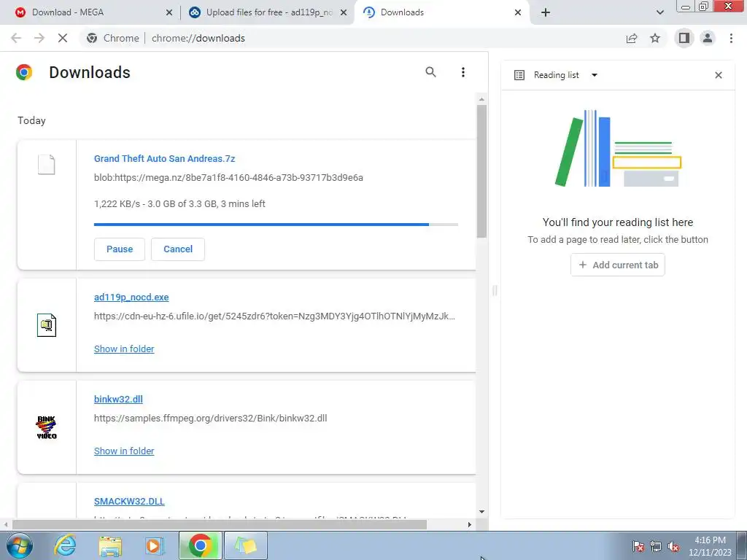
Task: Click the ad119p_nocd.exe file icon
Action: tap(46, 325)
